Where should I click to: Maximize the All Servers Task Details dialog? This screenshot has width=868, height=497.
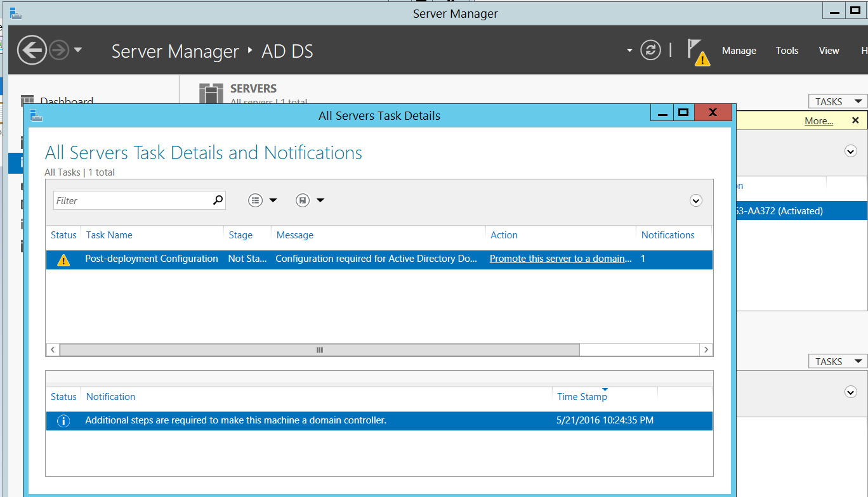click(683, 113)
